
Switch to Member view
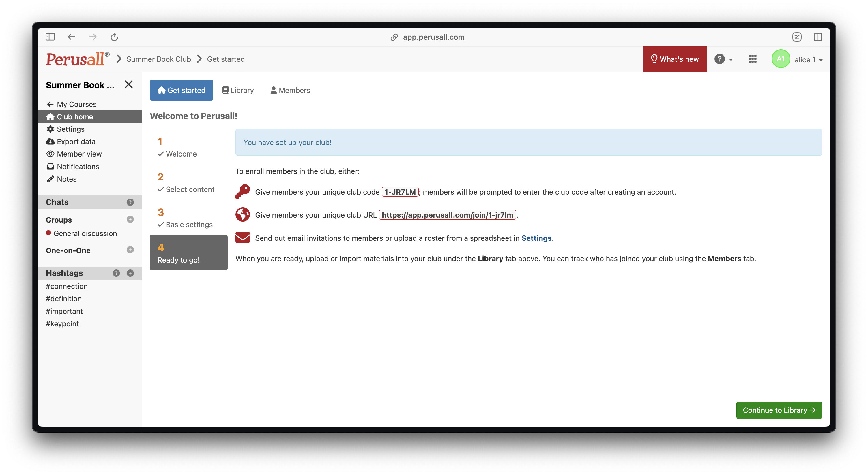pyautogui.click(x=79, y=154)
